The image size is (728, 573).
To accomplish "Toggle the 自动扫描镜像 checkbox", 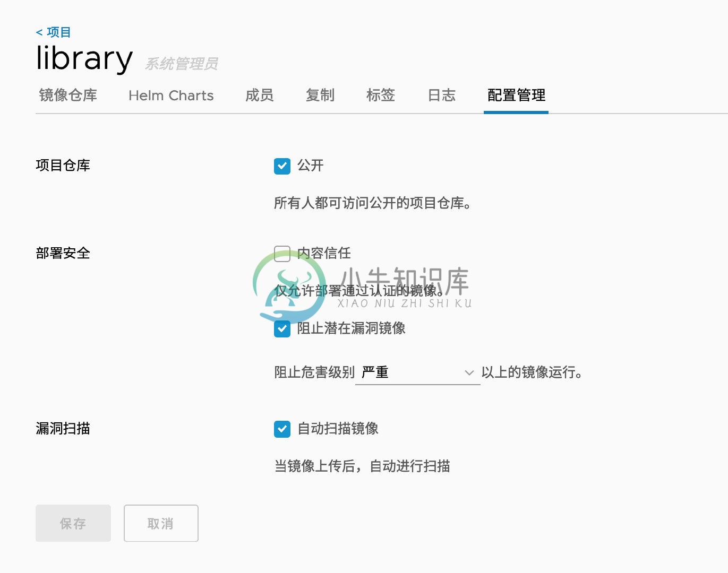I will (282, 429).
